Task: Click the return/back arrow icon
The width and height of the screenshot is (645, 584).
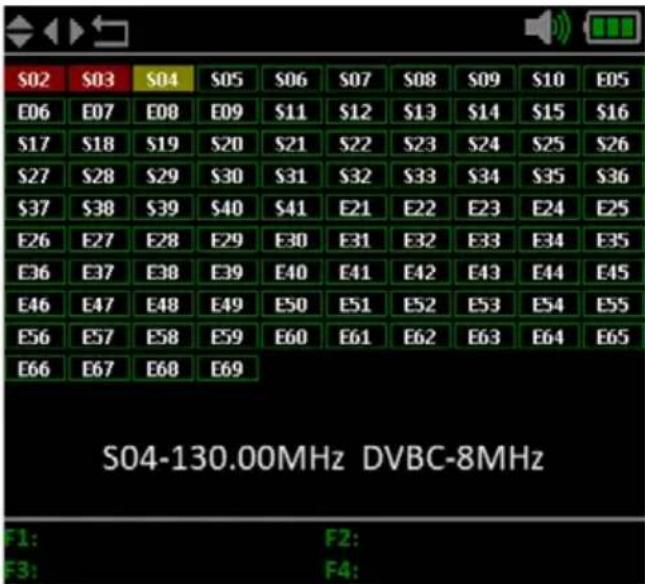Action: click(x=110, y=31)
